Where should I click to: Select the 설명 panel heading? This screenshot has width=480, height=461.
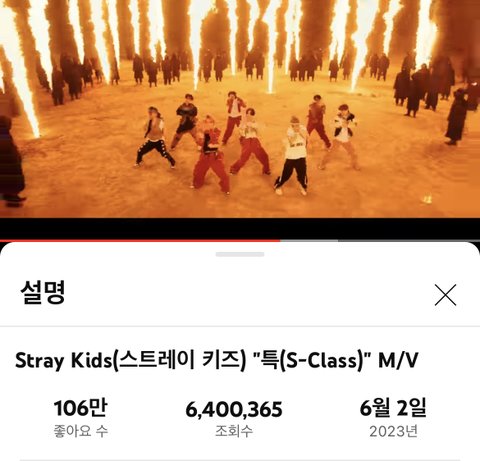[43, 292]
